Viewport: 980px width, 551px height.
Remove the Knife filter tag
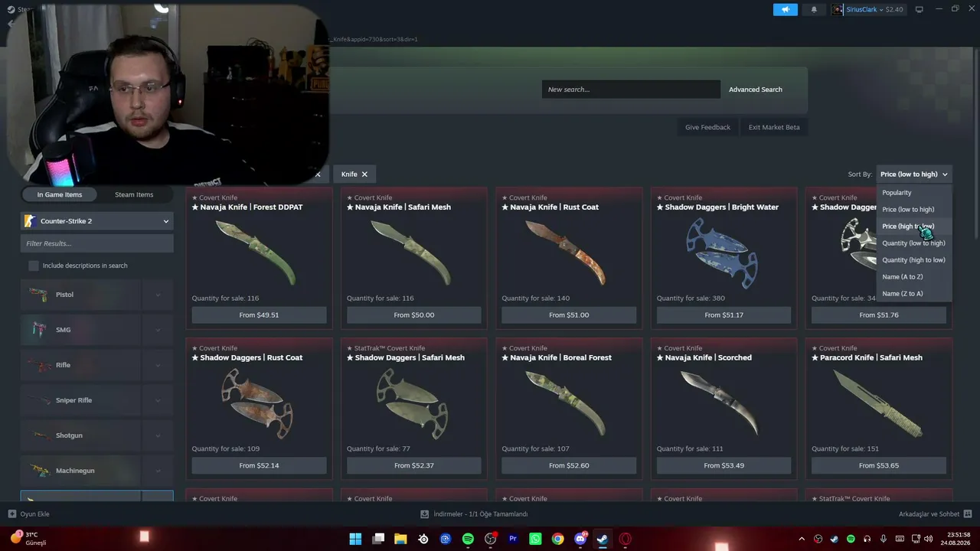[364, 174]
